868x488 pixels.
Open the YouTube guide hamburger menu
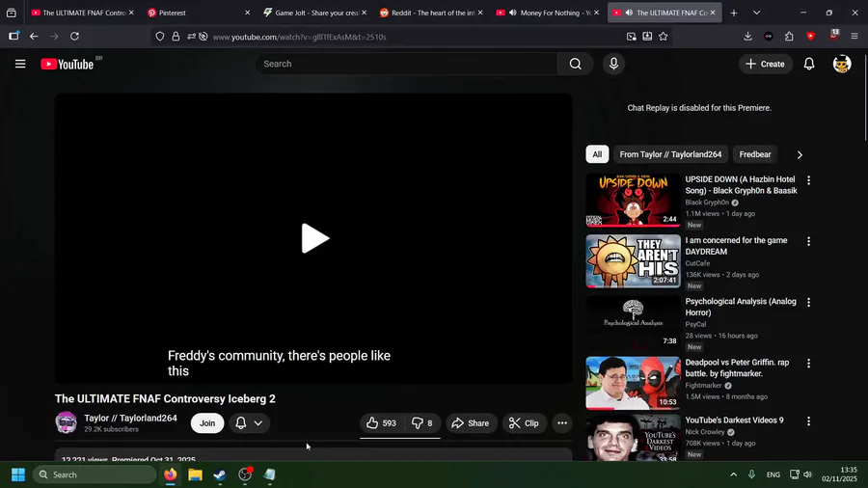coord(20,64)
